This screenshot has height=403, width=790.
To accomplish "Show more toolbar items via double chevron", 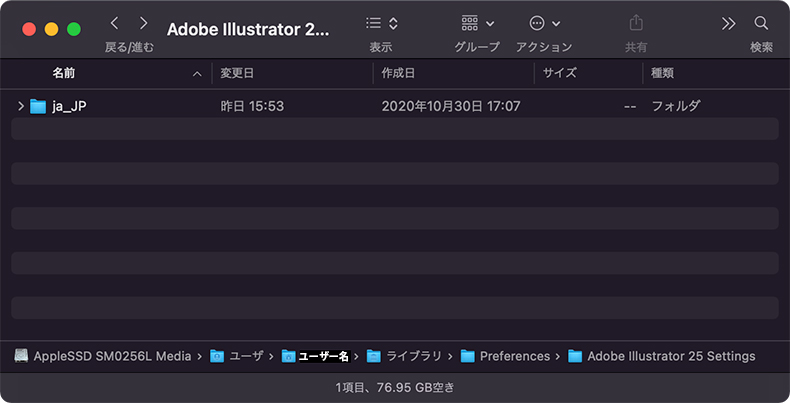I will pos(728,23).
